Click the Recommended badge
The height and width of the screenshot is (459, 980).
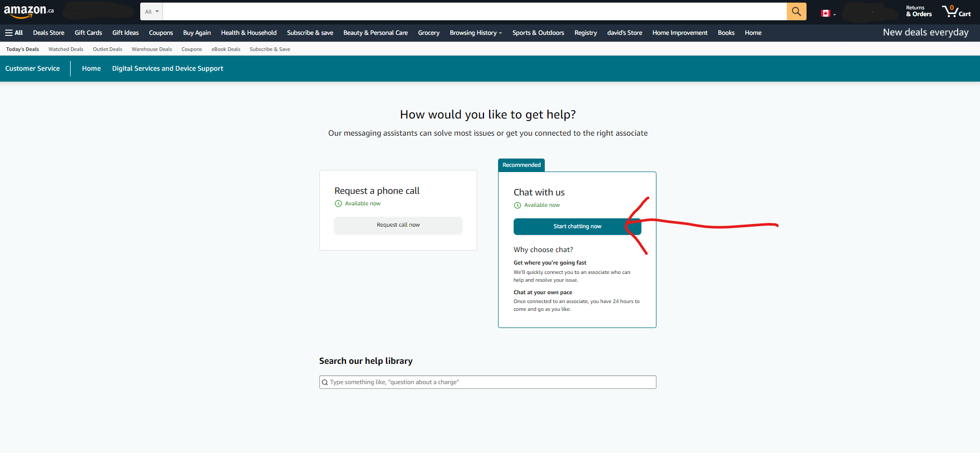(x=521, y=165)
